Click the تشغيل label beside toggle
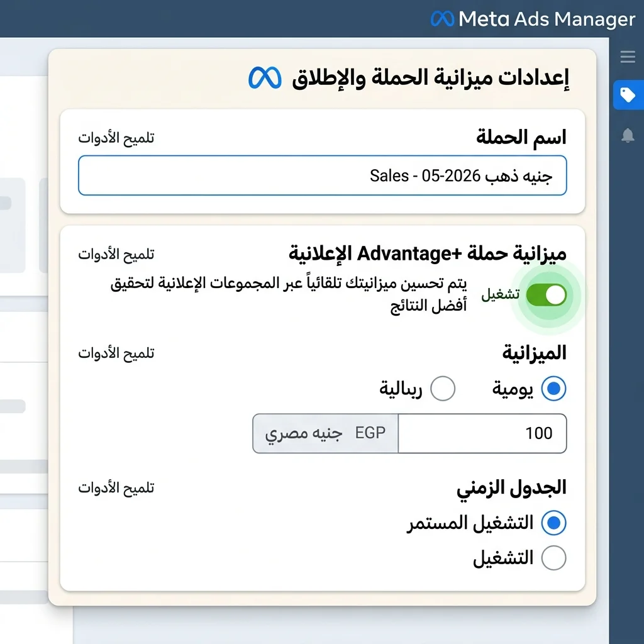 point(500,294)
